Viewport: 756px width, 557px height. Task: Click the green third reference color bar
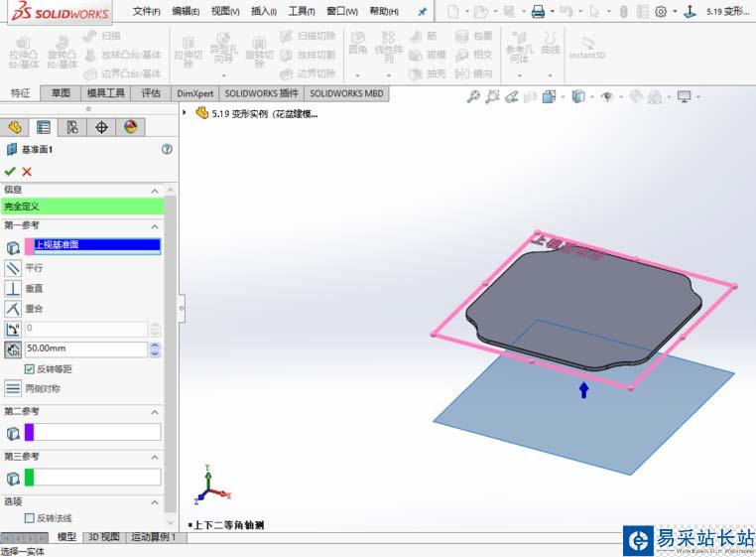30,477
